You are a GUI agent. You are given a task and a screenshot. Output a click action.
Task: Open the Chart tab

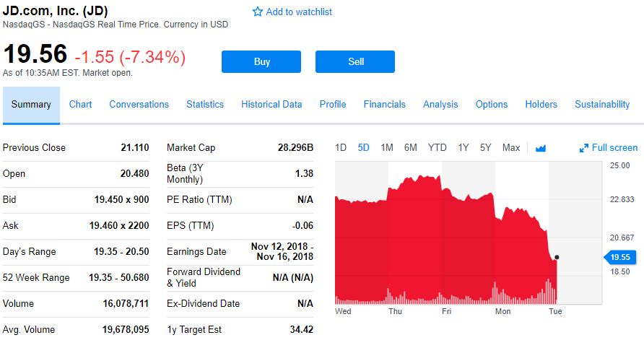tap(80, 104)
